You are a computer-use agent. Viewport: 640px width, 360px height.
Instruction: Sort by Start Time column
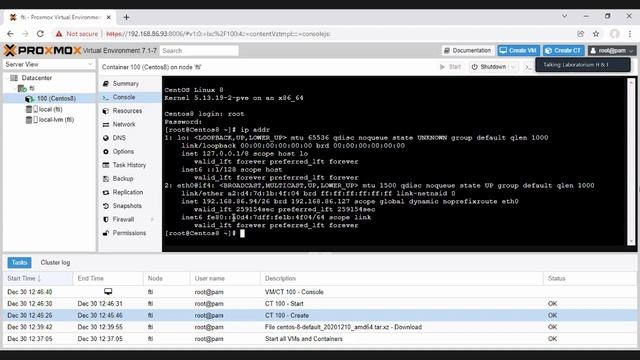pos(38,278)
